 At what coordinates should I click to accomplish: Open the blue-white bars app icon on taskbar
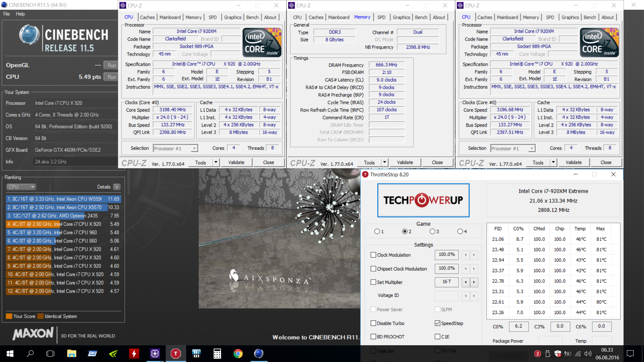pos(197,354)
